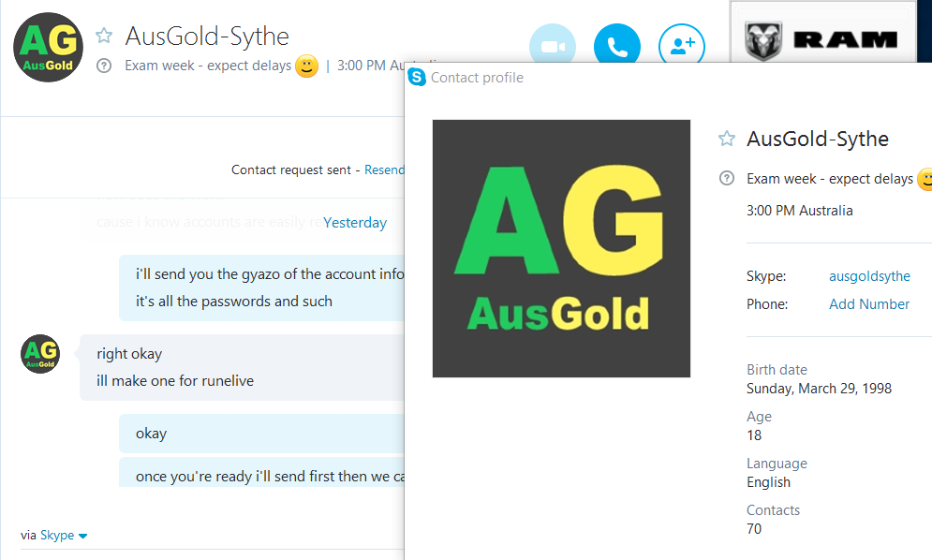
Task: Select the 'right okay' message
Action: [x=129, y=354]
